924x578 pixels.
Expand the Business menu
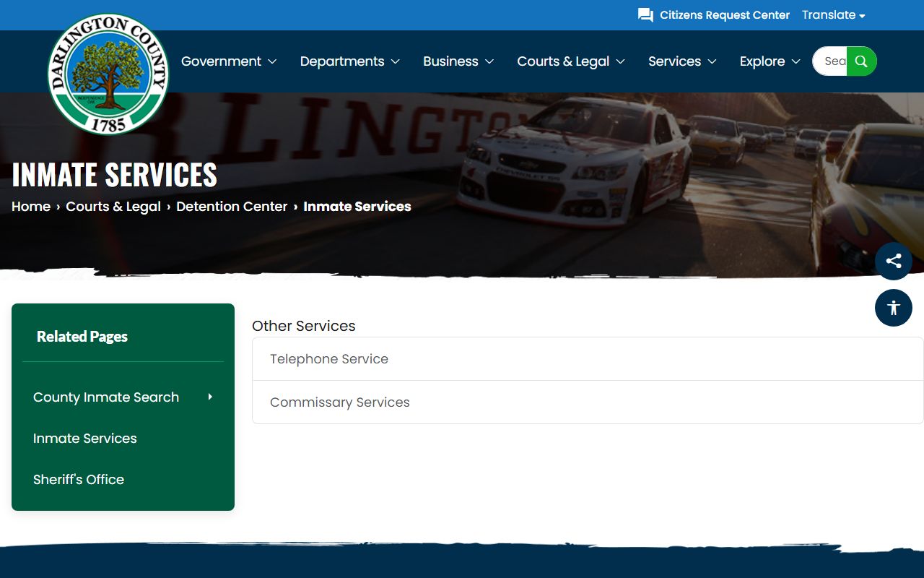point(458,61)
